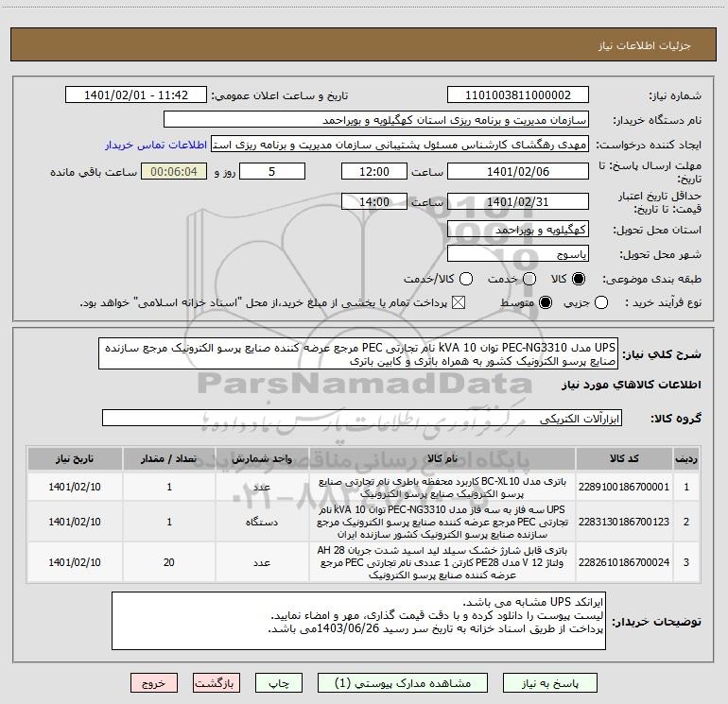The width and height of the screenshot is (728, 704).
Task: Select the کالا radio button
Action: pos(579,279)
